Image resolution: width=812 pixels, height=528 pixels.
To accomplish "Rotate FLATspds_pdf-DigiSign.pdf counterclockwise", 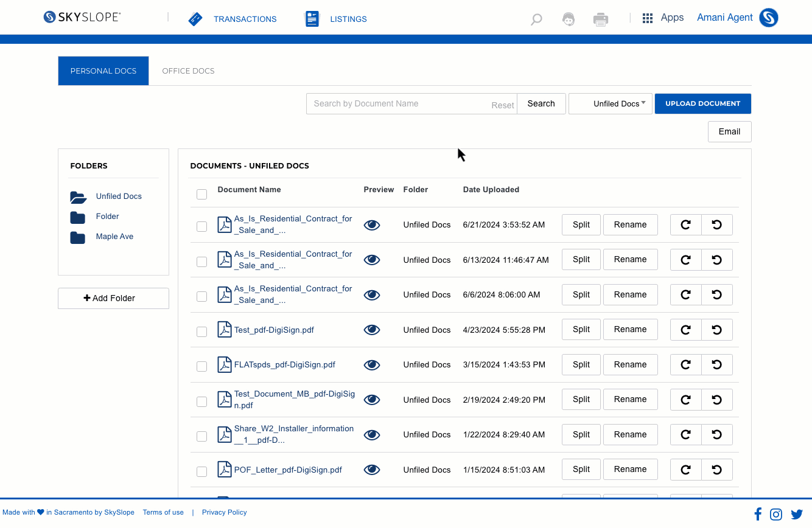I will click(x=717, y=364).
